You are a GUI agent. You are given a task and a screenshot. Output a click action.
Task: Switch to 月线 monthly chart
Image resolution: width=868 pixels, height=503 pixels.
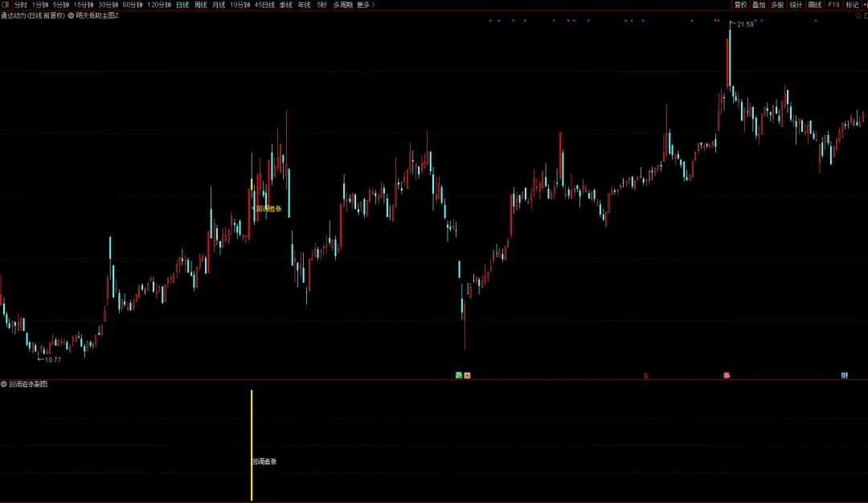point(219,5)
